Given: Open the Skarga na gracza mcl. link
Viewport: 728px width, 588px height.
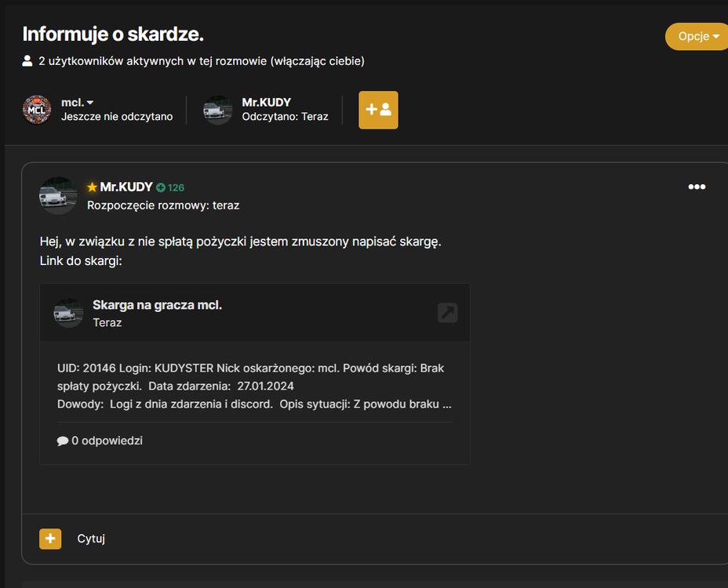Looking at the screenshot, I should (x=158, y=305).
